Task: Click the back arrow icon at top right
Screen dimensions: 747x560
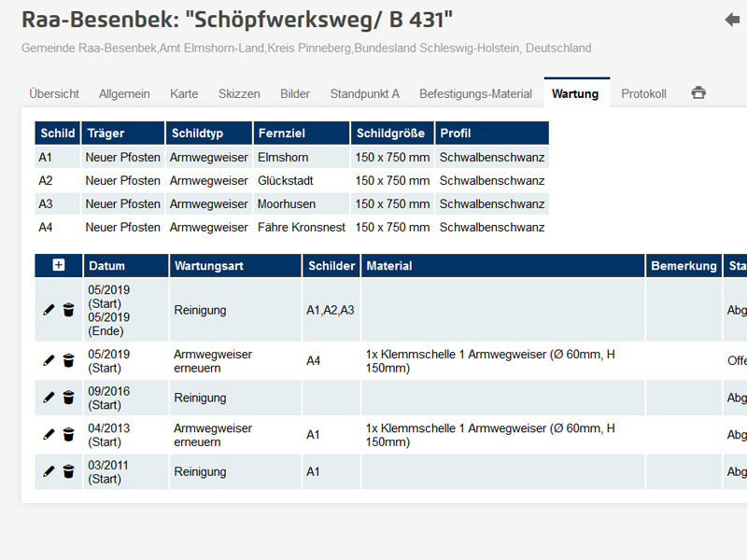Action: tap(732, 20)
